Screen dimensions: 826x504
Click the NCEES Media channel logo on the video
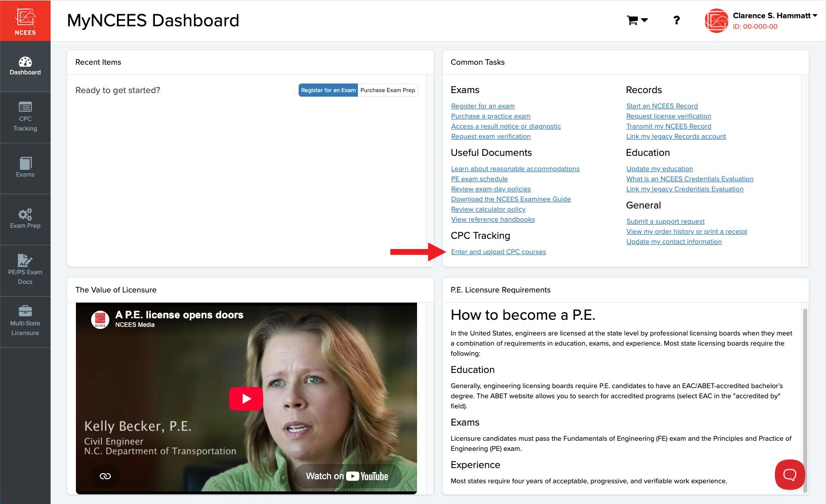pyautogui.click(x=100, y=319)
